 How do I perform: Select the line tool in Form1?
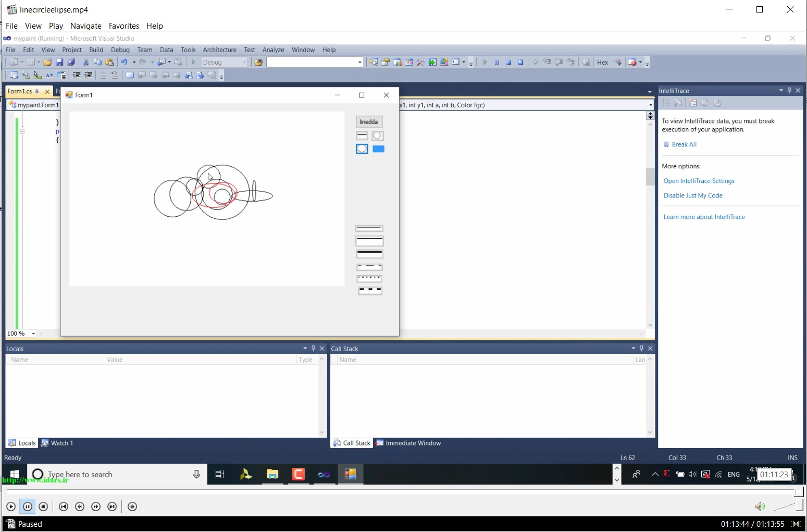click(362, 135)
